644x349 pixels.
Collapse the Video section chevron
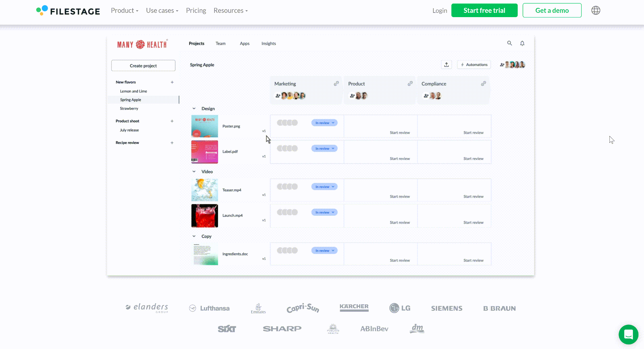coord(194,172)
